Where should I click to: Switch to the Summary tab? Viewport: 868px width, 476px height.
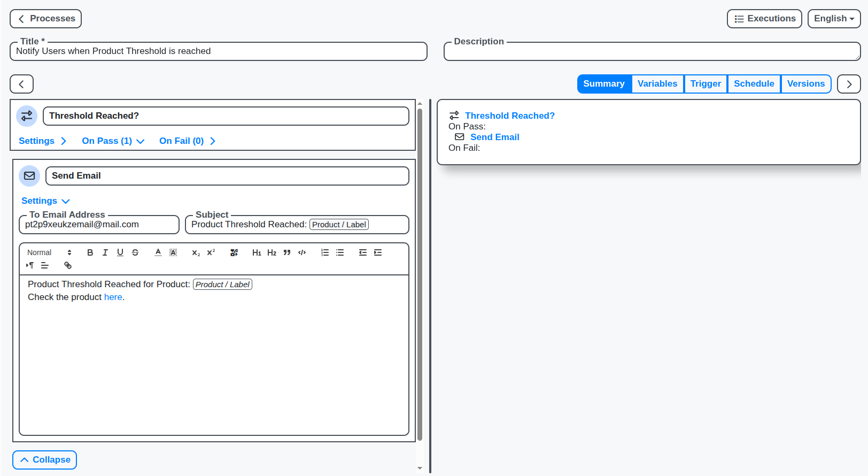(x=604, y=84)
